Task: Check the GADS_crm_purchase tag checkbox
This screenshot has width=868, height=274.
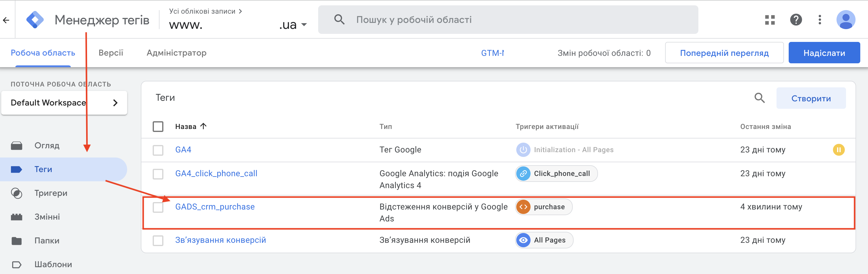Action: pos(158,207)
